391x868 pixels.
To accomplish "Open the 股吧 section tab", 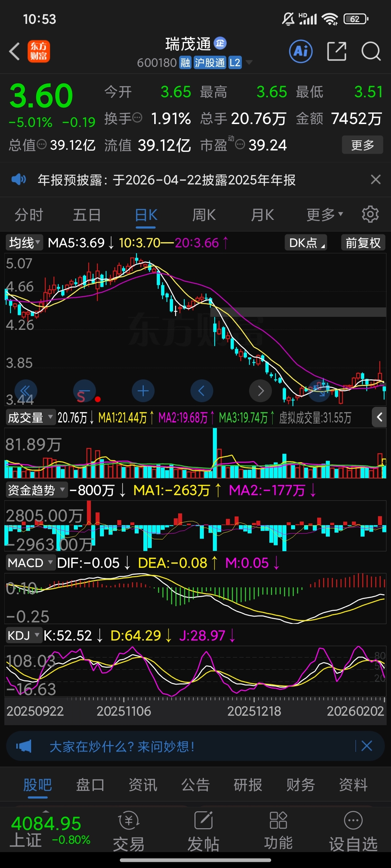I will [38, 785].
